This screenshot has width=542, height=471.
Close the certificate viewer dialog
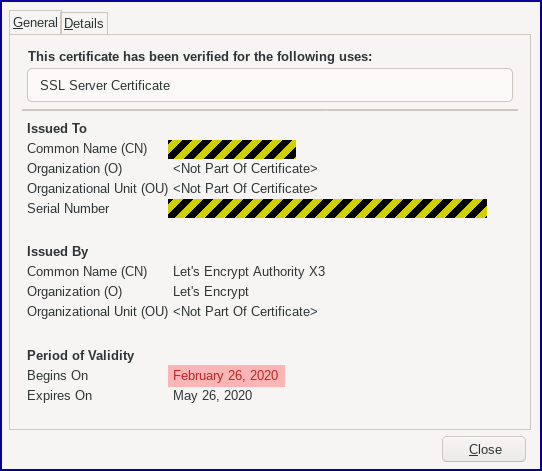click(484, 449)
